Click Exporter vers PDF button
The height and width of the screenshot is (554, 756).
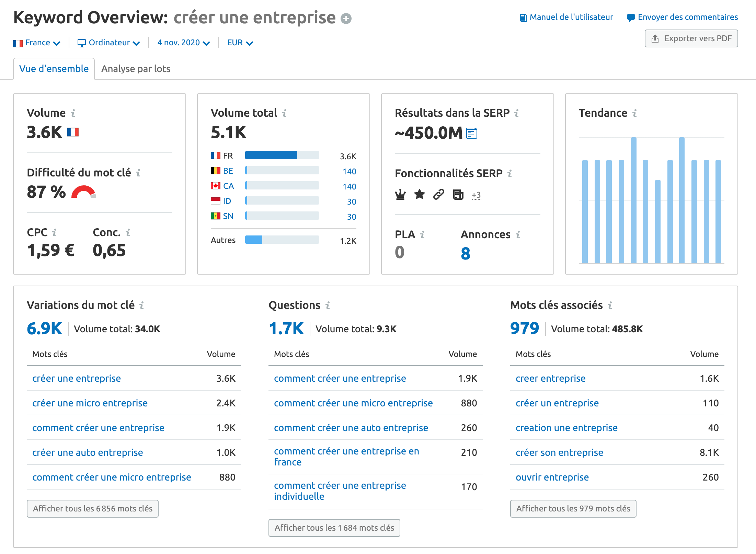pyautogui.click(x=691, y=38)
